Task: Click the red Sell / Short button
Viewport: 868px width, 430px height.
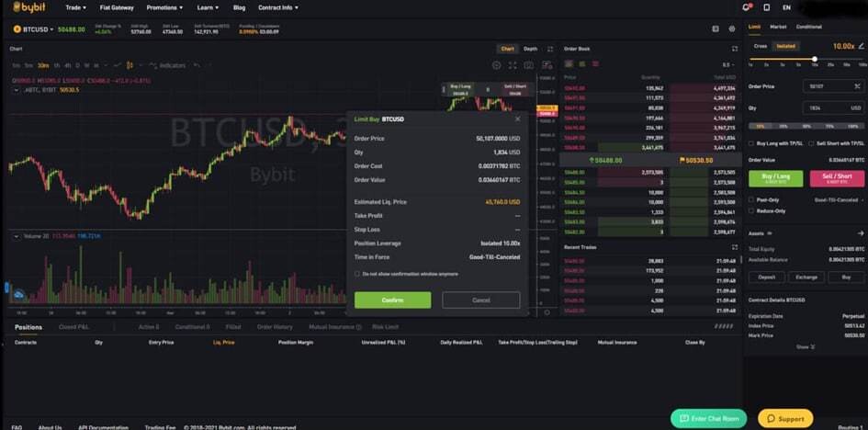Action: pos(837,178)
